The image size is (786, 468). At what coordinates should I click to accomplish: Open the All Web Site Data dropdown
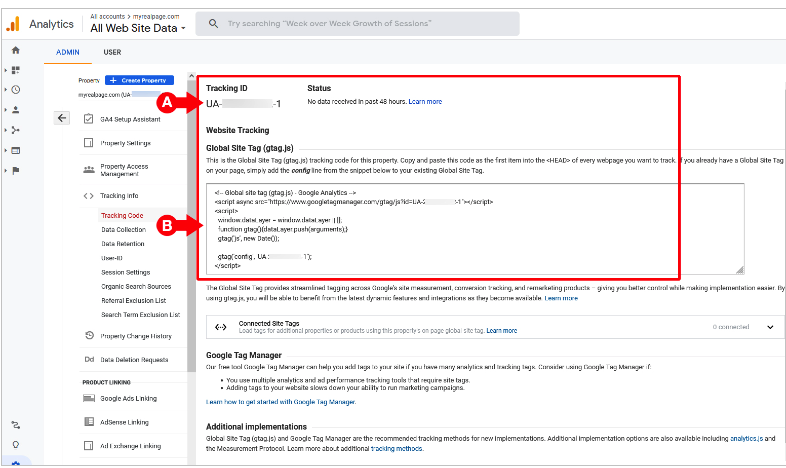pos(138,28)
